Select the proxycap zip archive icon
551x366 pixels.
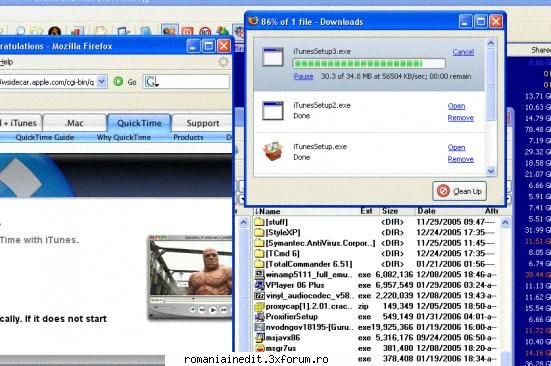coord(259,306)
